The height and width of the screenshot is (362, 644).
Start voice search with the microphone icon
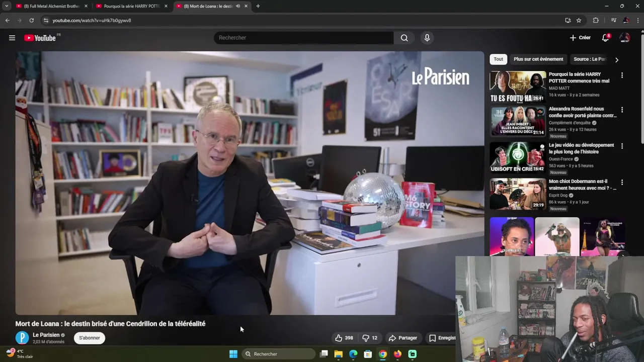(427, 38)
